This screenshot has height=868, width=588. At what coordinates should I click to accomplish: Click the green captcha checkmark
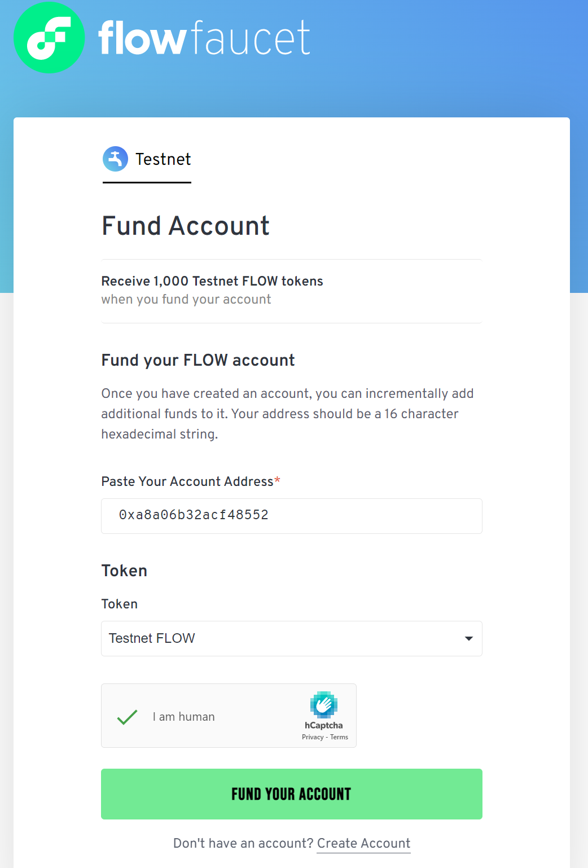(127, 717)
